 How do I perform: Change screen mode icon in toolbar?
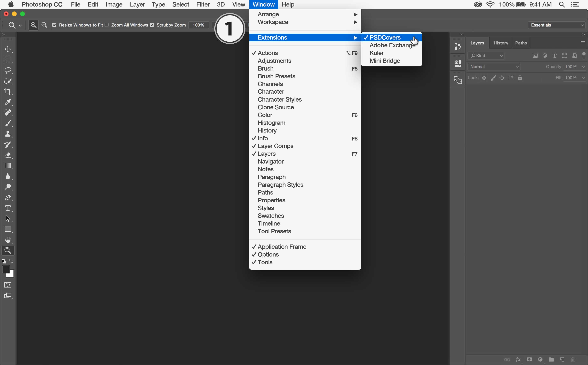coord(8,295)
